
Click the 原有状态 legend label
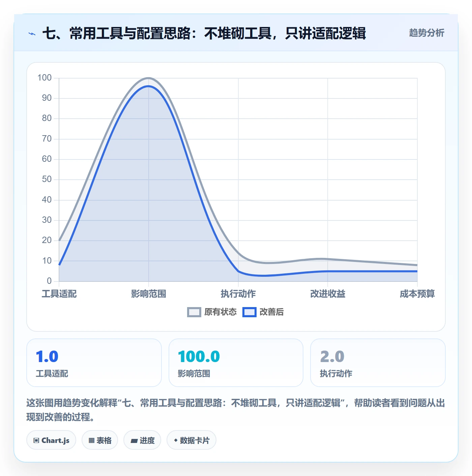point(220,312)
